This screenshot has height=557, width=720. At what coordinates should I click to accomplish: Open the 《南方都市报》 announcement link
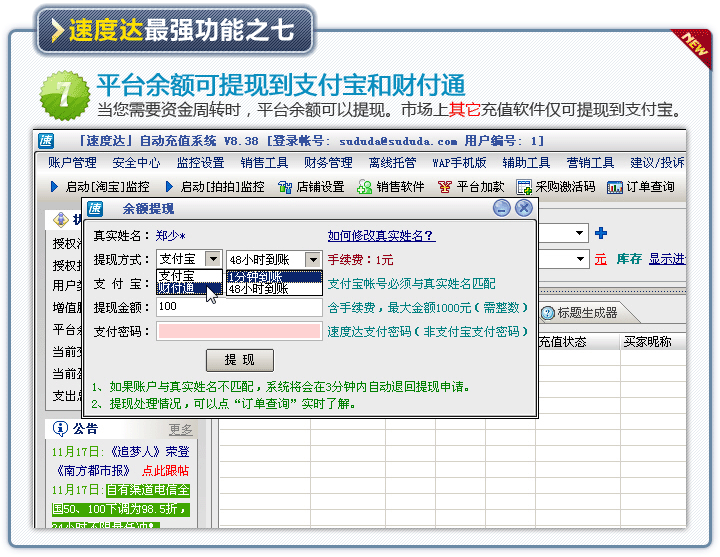pos(93,471)
